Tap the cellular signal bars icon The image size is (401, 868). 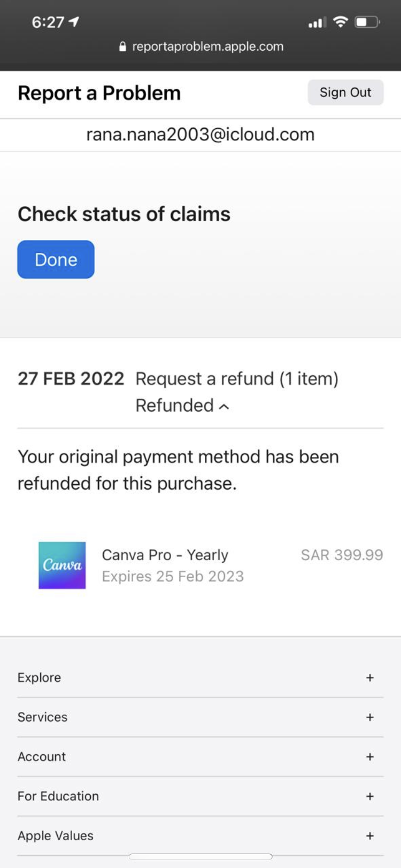[x=317, y=22]
